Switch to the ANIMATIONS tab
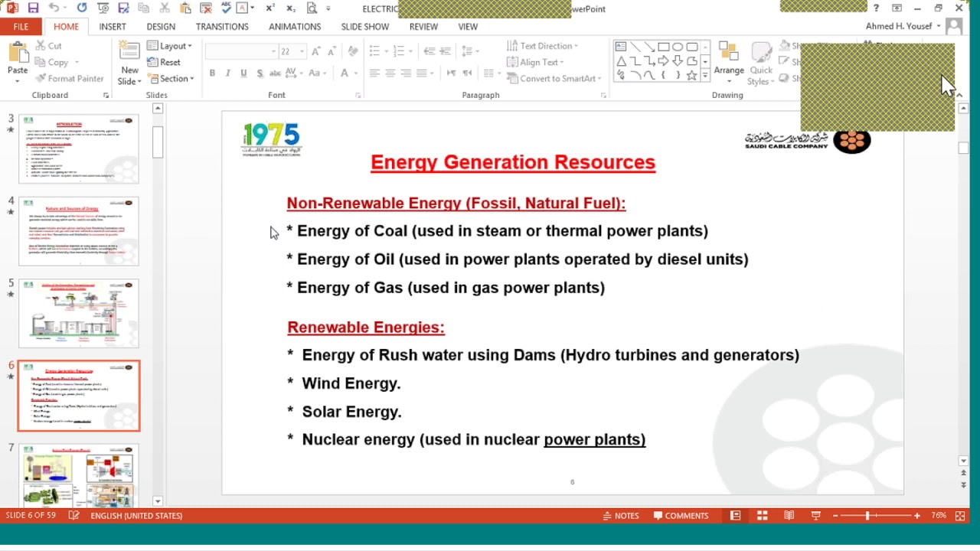Image resolution: width=980 pixels, height=551 pixels. (x=295, y=26)
